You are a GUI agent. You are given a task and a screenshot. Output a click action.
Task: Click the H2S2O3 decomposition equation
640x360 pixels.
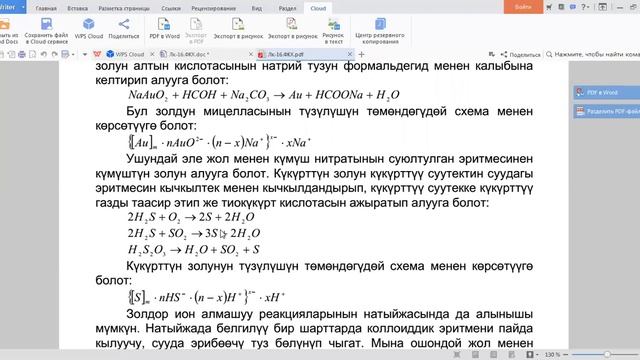click(193, 249)
